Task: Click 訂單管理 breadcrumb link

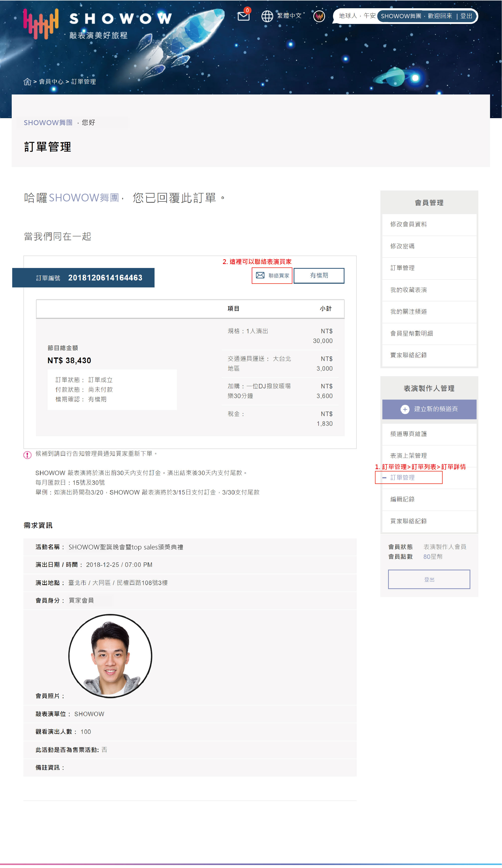Action: pyautogui.click(x=83, y=82)
